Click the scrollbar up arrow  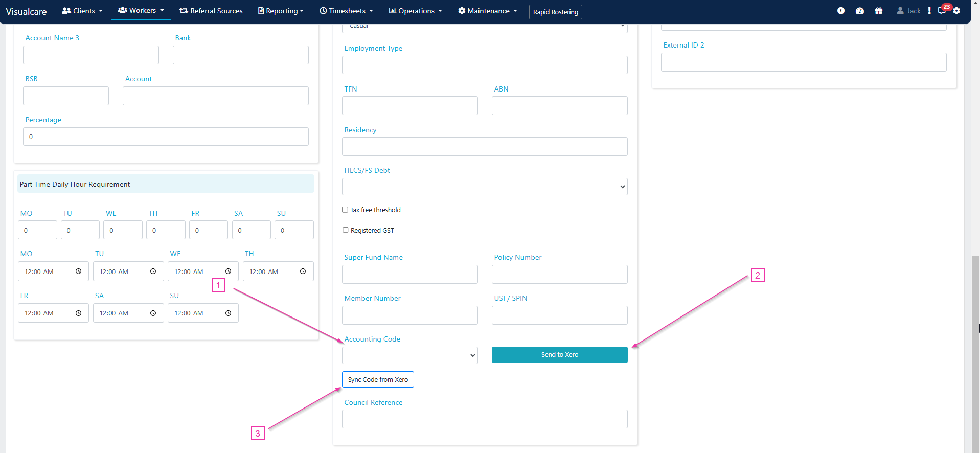(975, 3)
